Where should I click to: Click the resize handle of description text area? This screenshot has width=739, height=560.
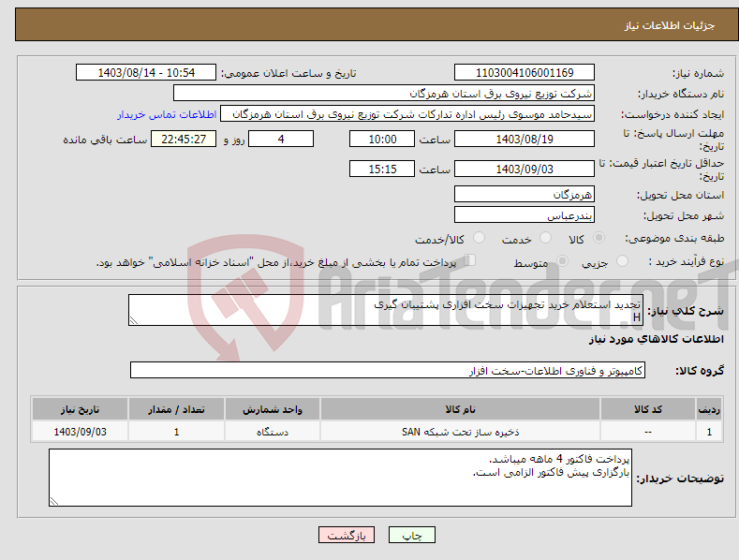(134, 320)
